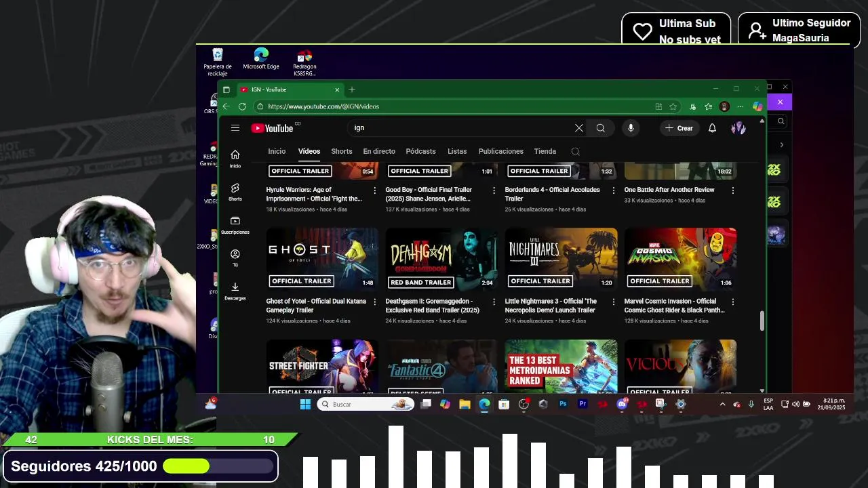Click the YouTube page vertical scrollbar thumb

pyautogui.click(x=762, y=321)
